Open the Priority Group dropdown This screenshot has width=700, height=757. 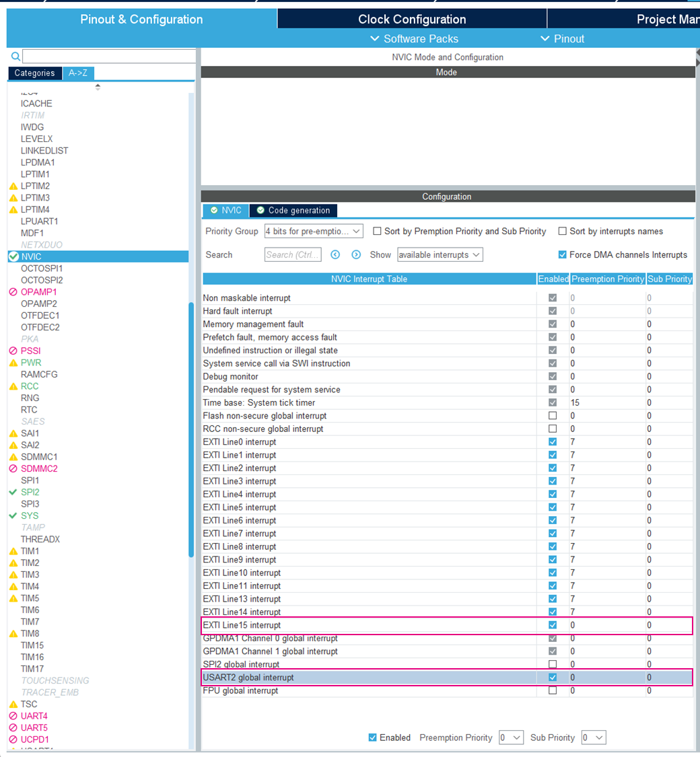click(x=314, y=231)
